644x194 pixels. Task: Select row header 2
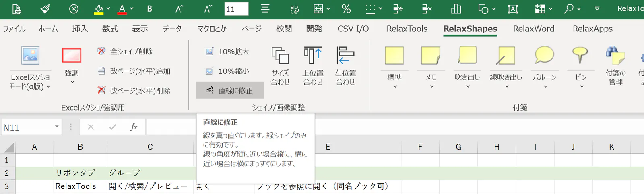(7, 173)
